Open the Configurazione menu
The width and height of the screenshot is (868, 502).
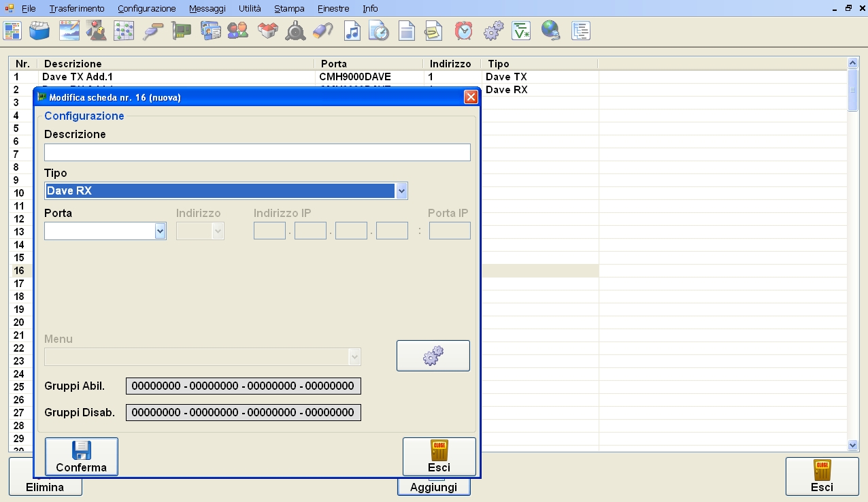pyautogui.click(x=146, y=9)
